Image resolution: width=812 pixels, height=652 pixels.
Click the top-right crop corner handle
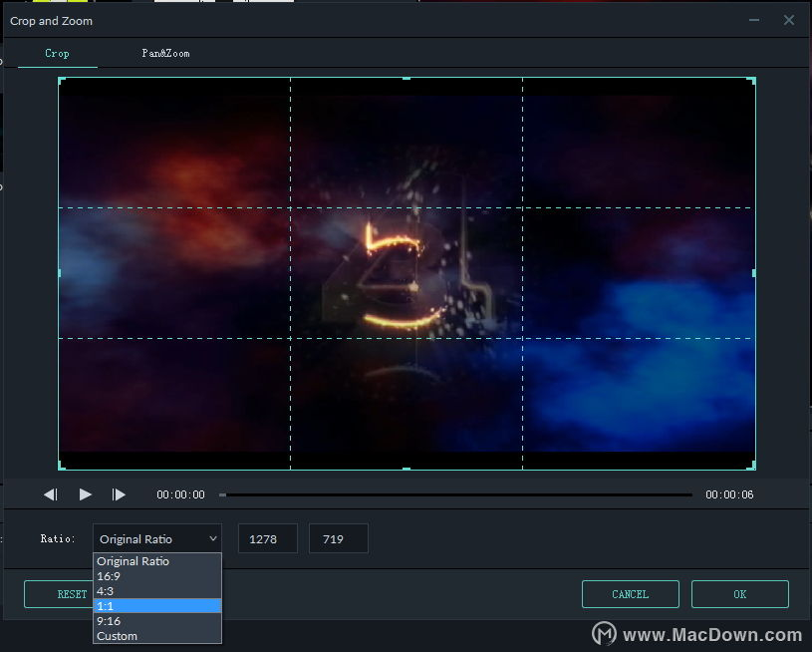tap(752, 81)
